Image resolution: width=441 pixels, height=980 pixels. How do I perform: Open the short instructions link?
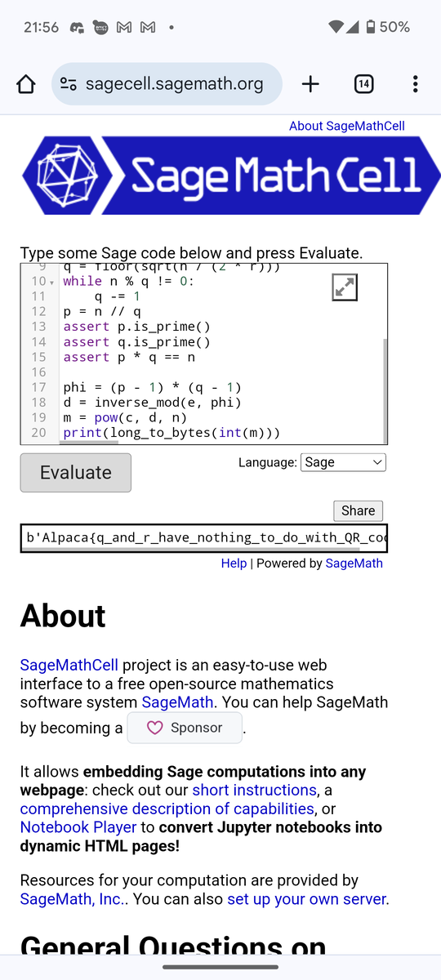point(254,791)
